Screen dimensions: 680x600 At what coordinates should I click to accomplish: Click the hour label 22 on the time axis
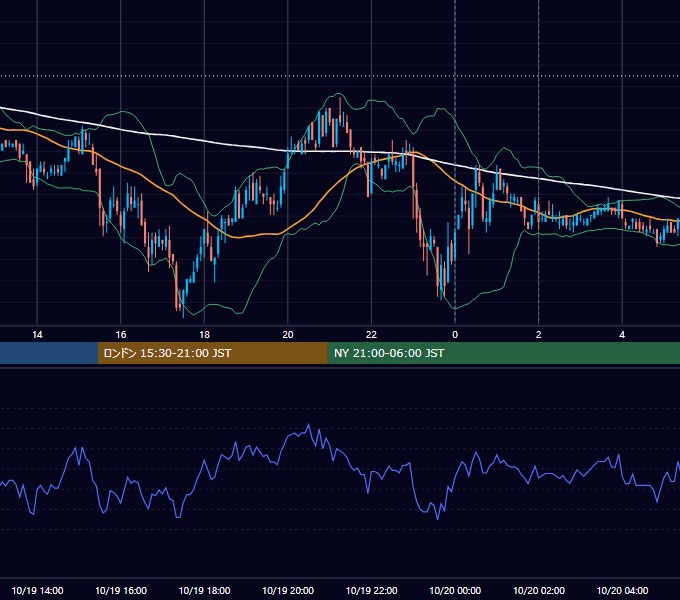(x=371, y=335)
